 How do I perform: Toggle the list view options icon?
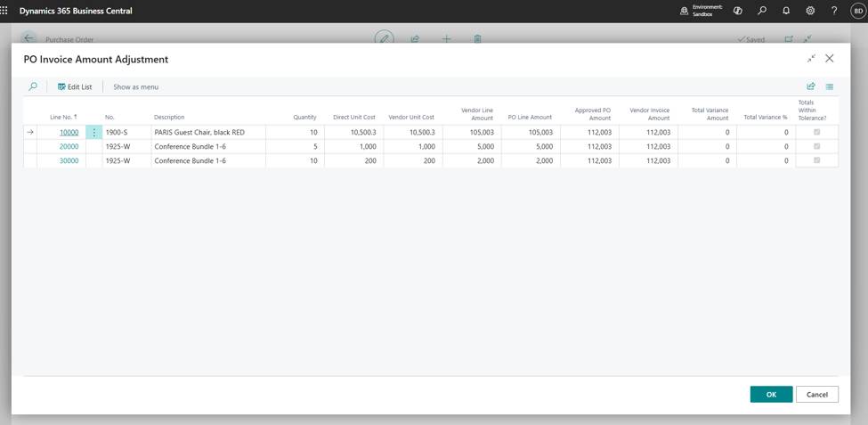pyautogui.click(x=829, y=86)
